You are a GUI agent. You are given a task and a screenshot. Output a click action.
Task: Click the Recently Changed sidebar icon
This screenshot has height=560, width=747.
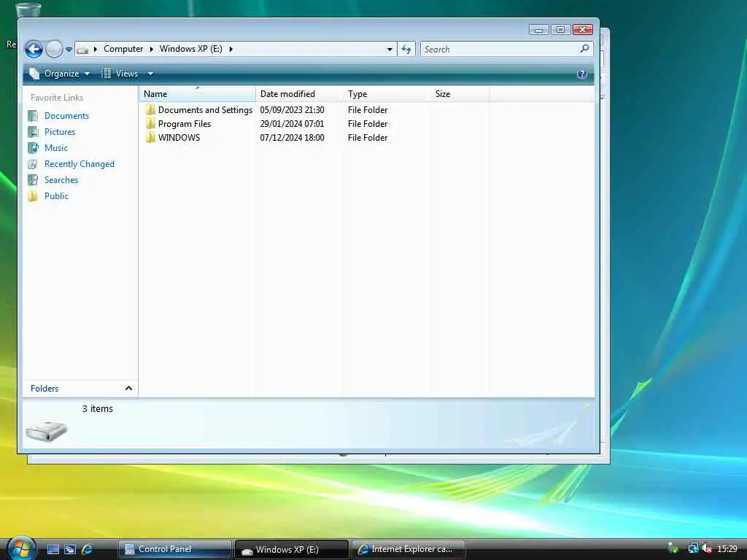[x=33, y=164]
